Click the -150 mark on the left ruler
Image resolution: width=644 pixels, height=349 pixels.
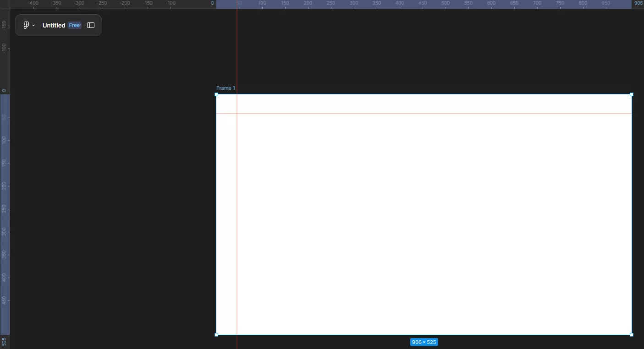pyautogui.click(x=4, y=25)
